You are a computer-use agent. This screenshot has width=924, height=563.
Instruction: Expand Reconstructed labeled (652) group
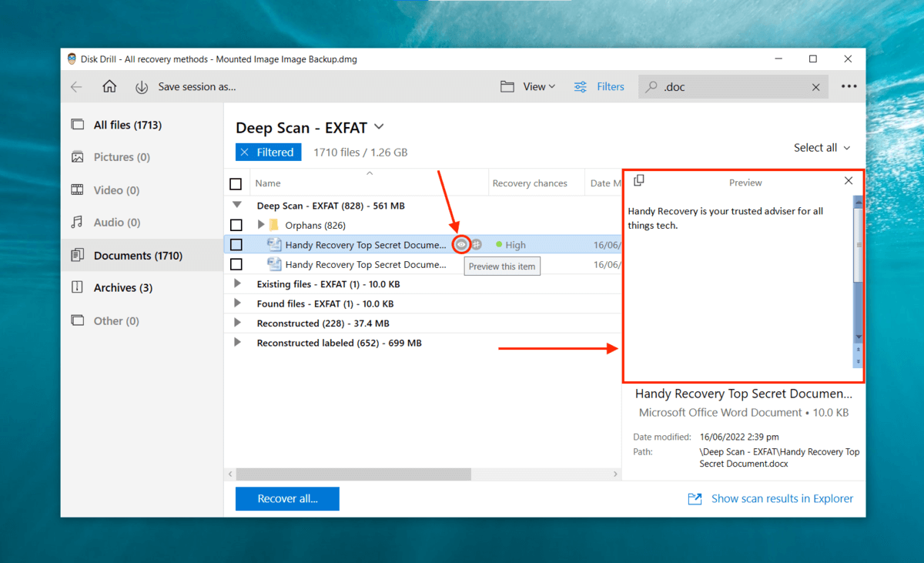pyautogui.click(x=237, y=342)
